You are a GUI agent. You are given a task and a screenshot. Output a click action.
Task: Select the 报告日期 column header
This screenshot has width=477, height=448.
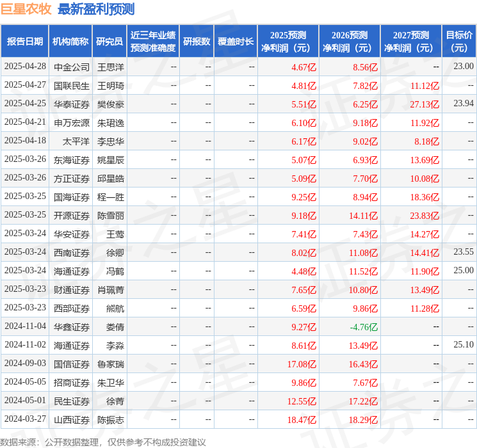click(x=24, y=42)
